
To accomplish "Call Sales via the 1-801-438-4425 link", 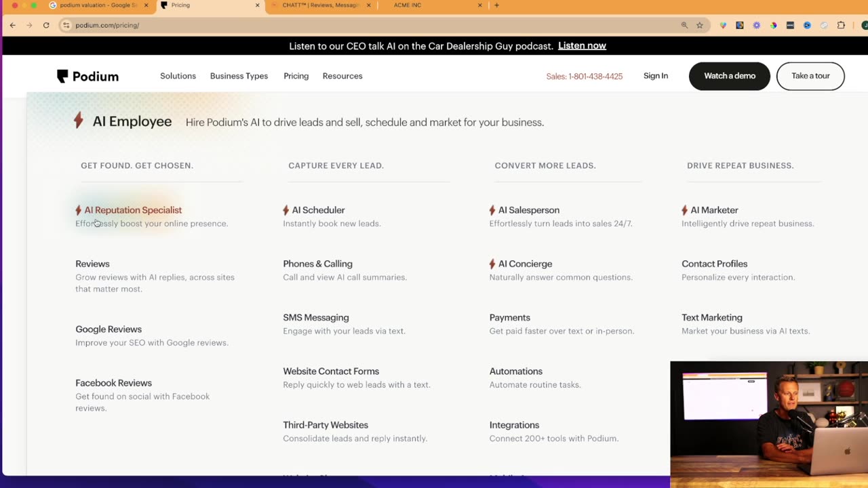I will click(x=585, y=77).
